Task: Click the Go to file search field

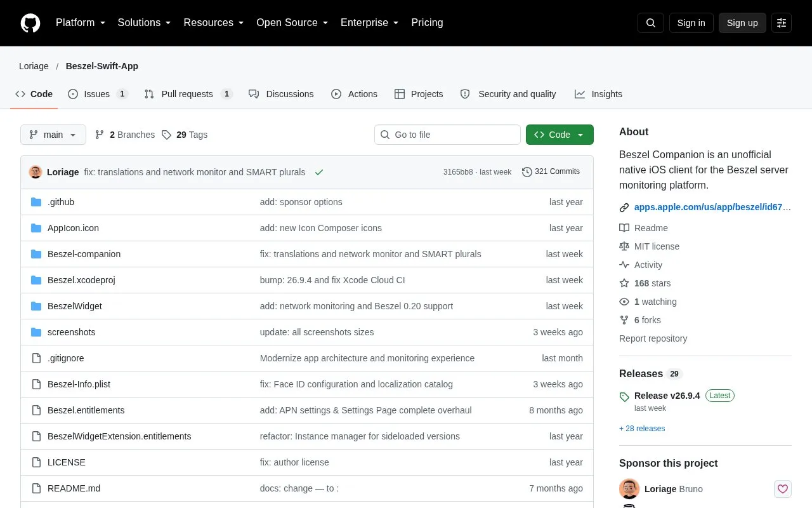Action: (x=447, y=135)
